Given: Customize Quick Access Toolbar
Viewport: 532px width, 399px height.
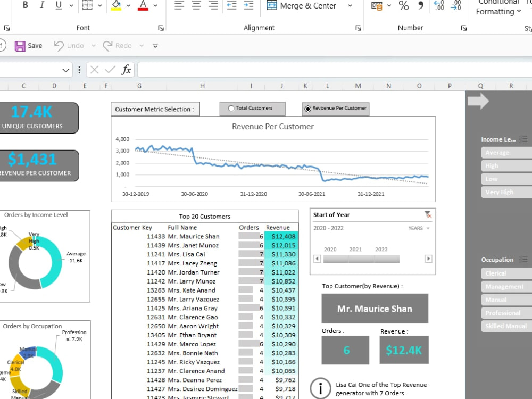Looking at the screenshot, I should click(x=155, y=46).
